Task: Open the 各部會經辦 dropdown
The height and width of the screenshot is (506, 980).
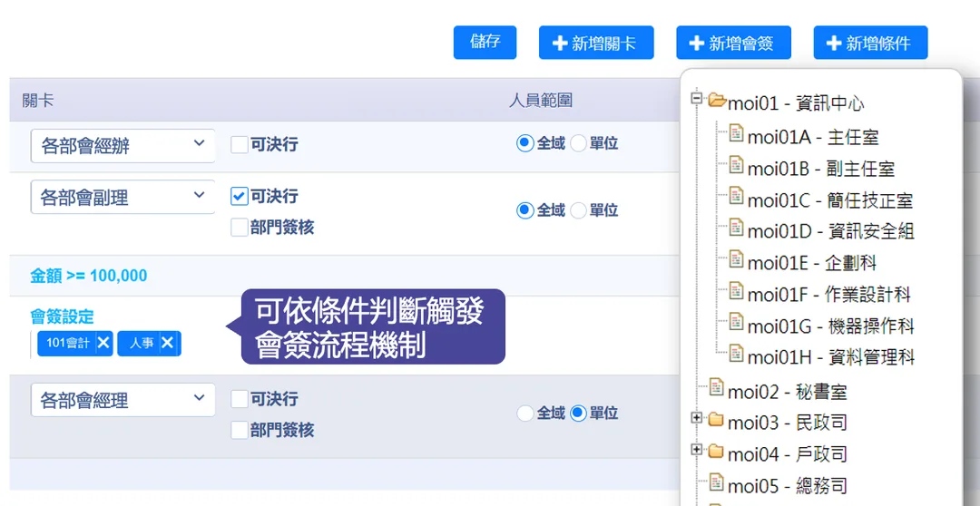Action: pyautogui.click(x=123, y=146)
